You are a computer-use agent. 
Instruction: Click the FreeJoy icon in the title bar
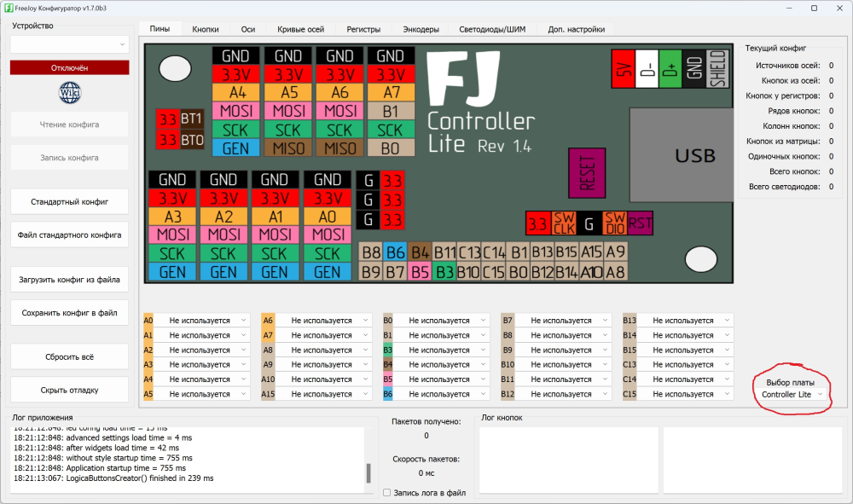coord(10,8)
